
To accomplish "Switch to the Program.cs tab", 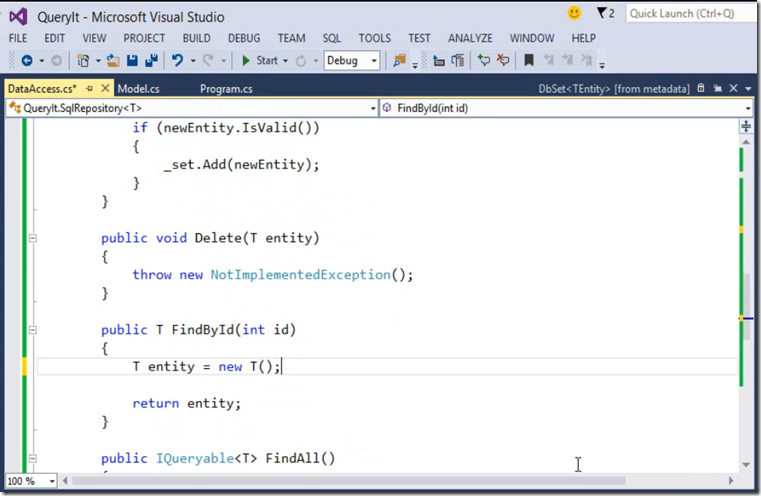I will (x=226, y=89).
